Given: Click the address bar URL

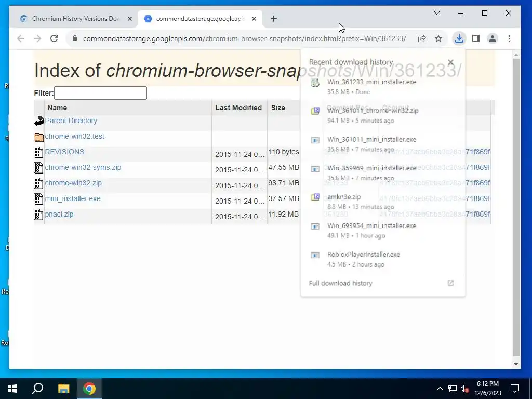Looking at the screenshot, I should [x=244, y=38].
